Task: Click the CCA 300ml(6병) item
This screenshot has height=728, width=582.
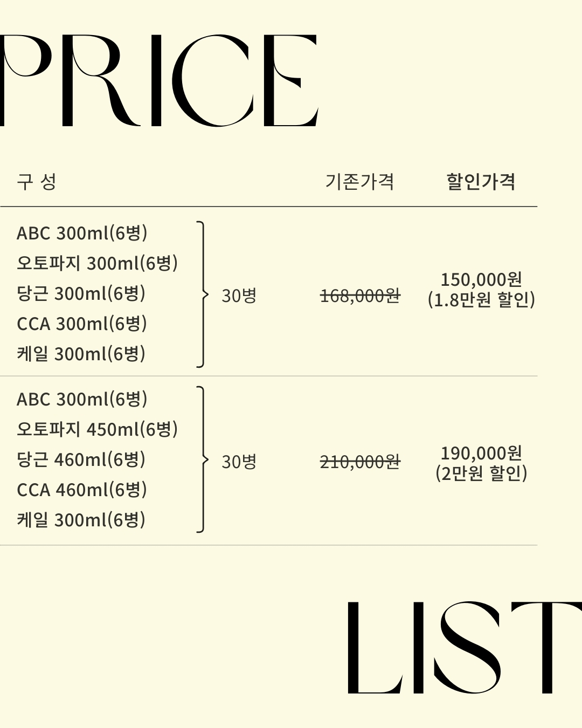Action: click(82, 324)
